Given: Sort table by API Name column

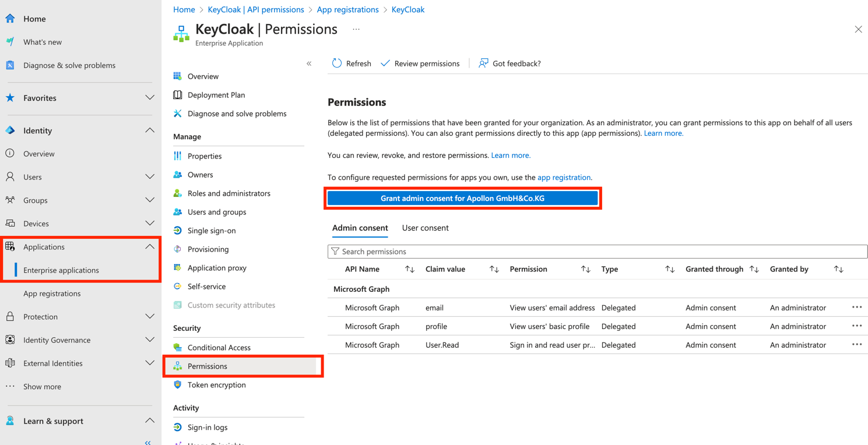Looking at the screenshot, I should coord(410,269).
